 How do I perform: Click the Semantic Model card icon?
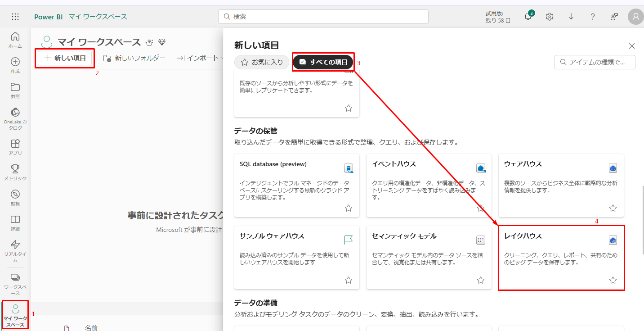(x=481, y=240)
